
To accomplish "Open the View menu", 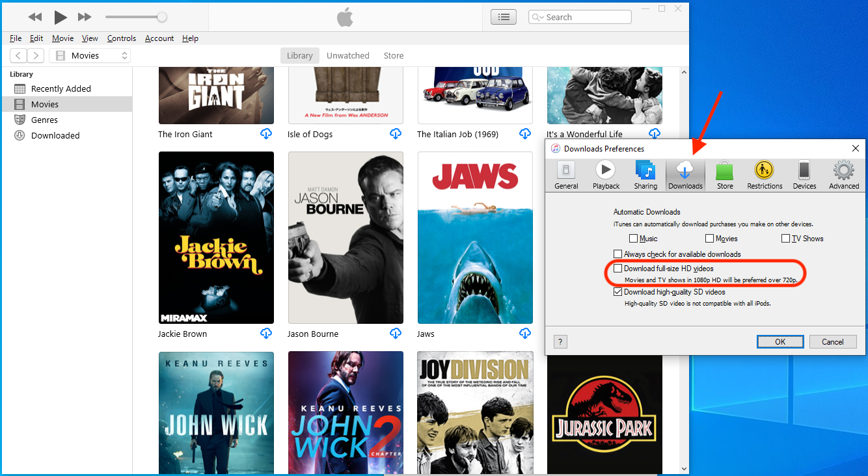I will (90, 38).
